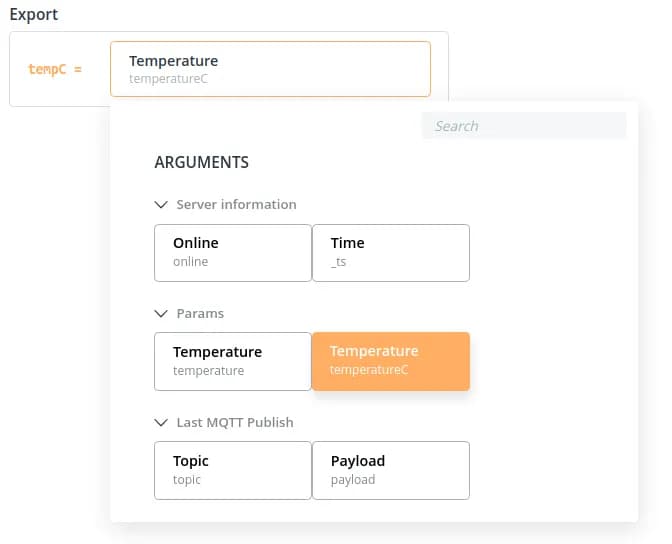Collapse the Last MQTT Publish chevron

161,422
